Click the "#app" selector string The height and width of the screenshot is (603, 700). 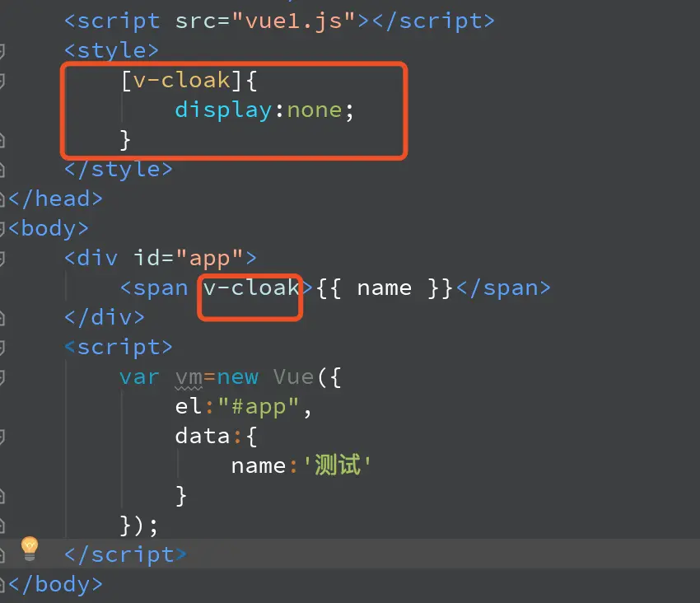point(259,407)
